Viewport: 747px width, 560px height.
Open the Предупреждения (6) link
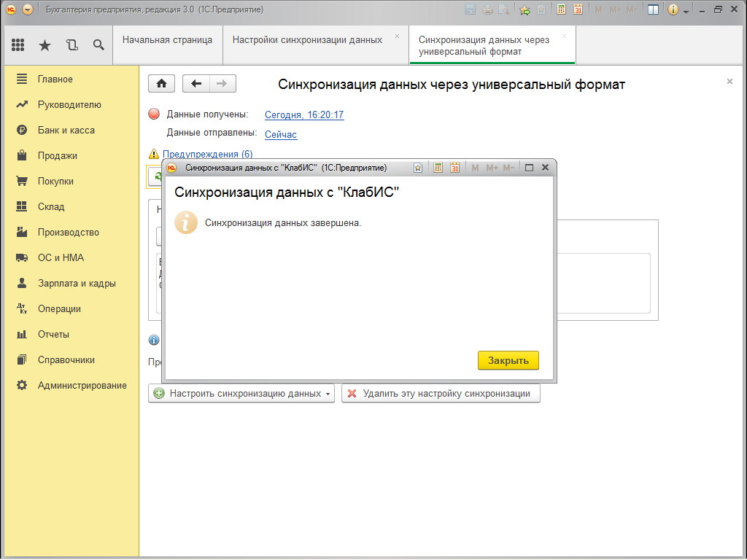(208, 154)
